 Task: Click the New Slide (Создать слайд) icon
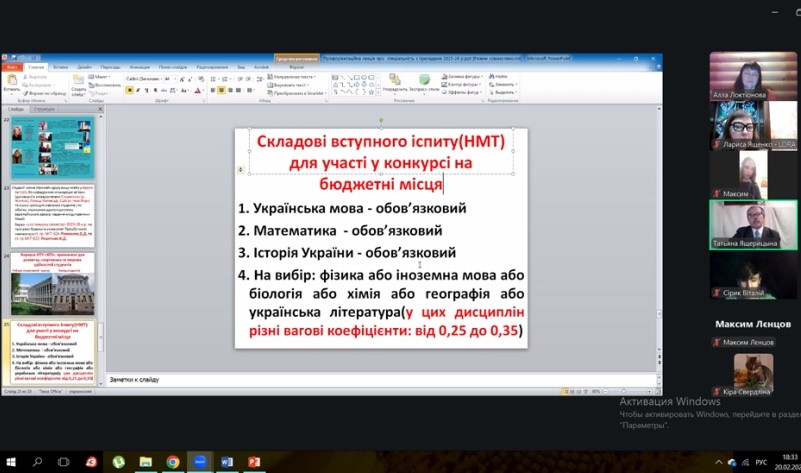(78, 80)
